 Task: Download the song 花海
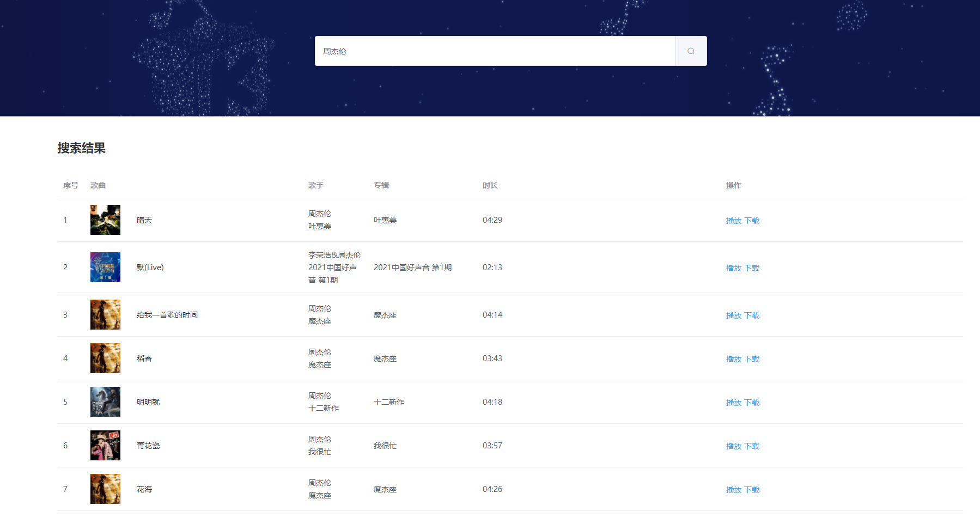[x=752, y=490]
